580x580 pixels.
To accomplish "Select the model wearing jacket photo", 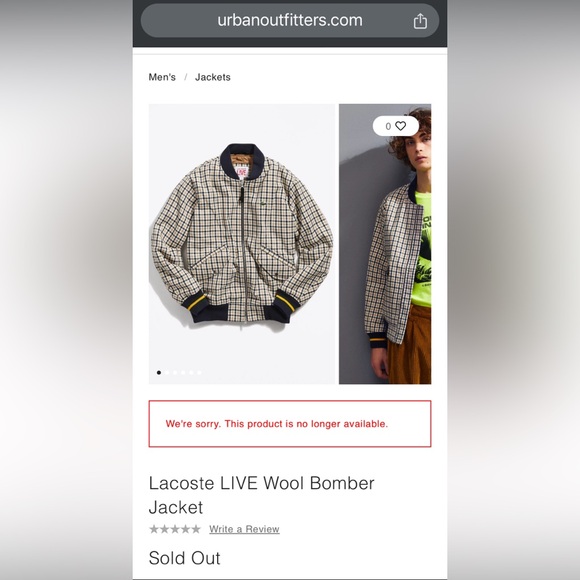I will pyautogui.click(x=385, y=244).
